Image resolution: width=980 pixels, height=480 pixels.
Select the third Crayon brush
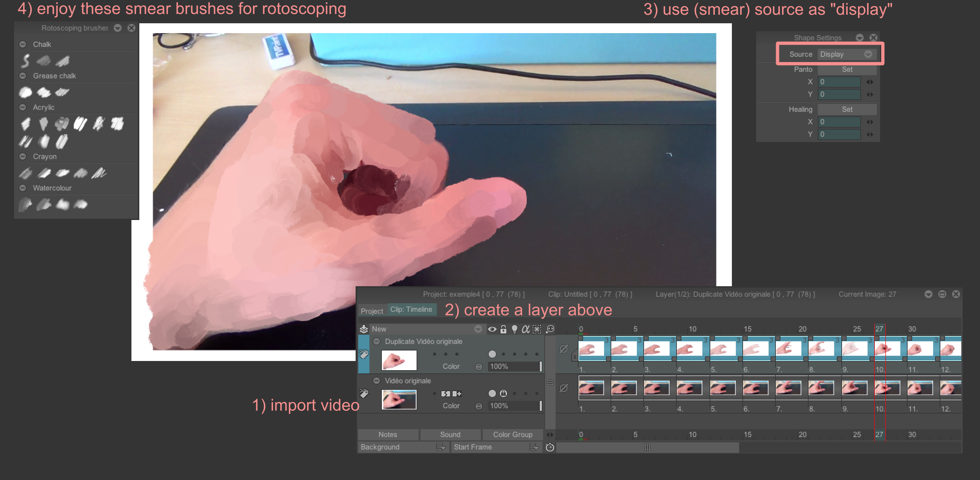(62, 173)
